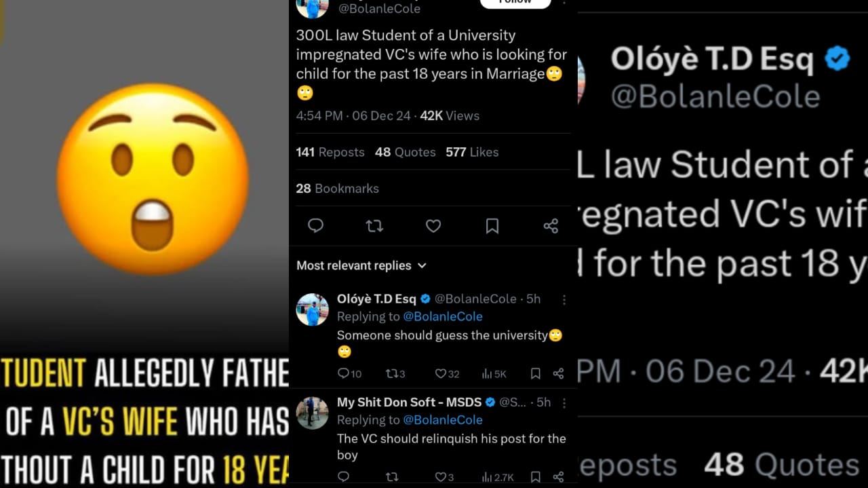Screen dimensions: 868x488
Task: Open @BolanleCole link in the MSDS reply
Action: [443, 420]
